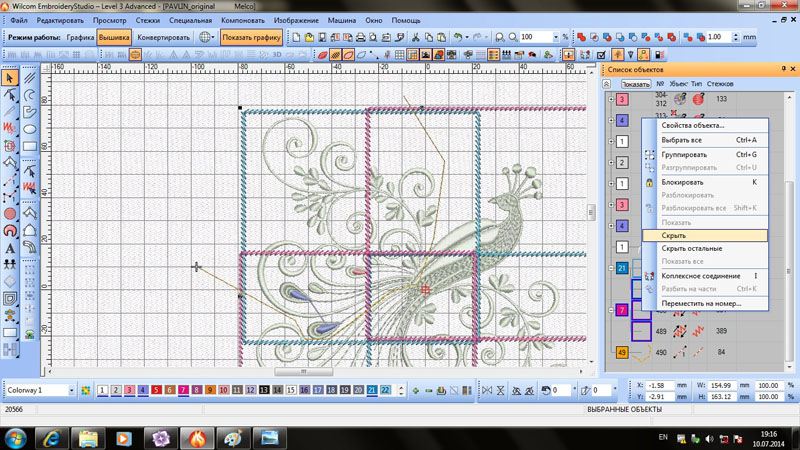Collapse object group 21 in the list

611,268
